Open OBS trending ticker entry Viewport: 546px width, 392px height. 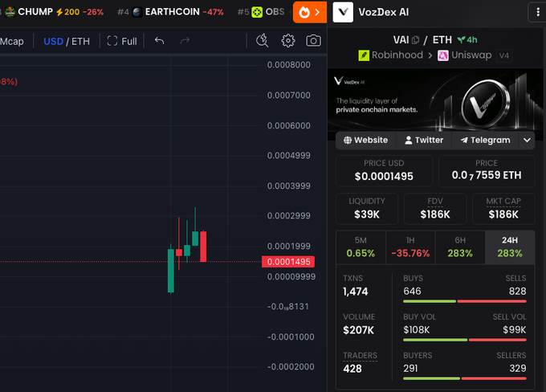[x=261, y=12]
